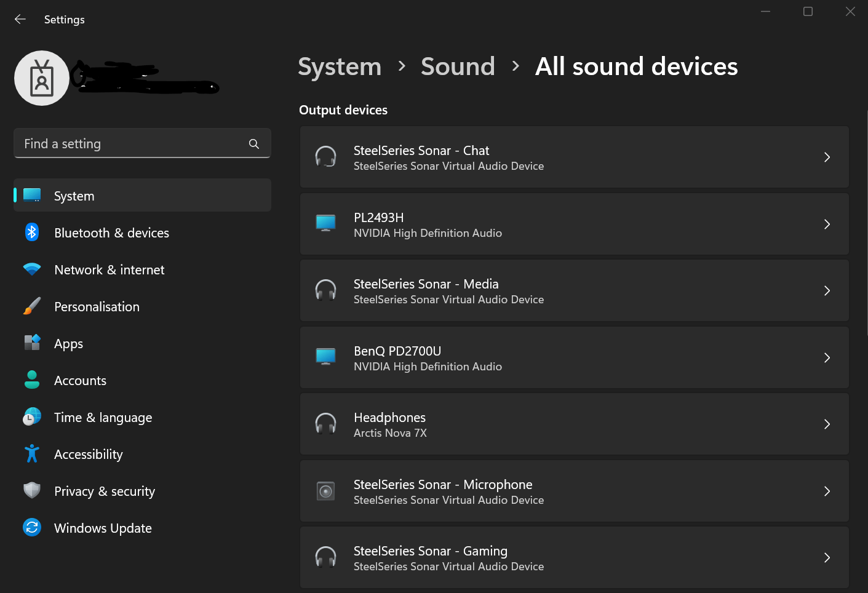Click the Time & language clock icon
The height and width of the screenshot is (593, 868).
(x=31, y=417)
